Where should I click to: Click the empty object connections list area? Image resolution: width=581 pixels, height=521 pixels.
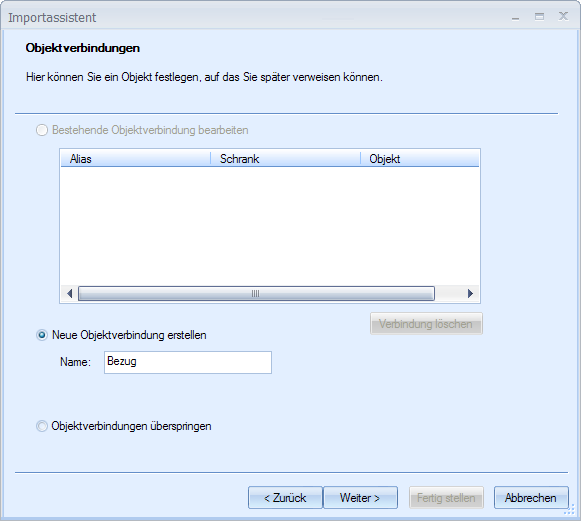270,226
